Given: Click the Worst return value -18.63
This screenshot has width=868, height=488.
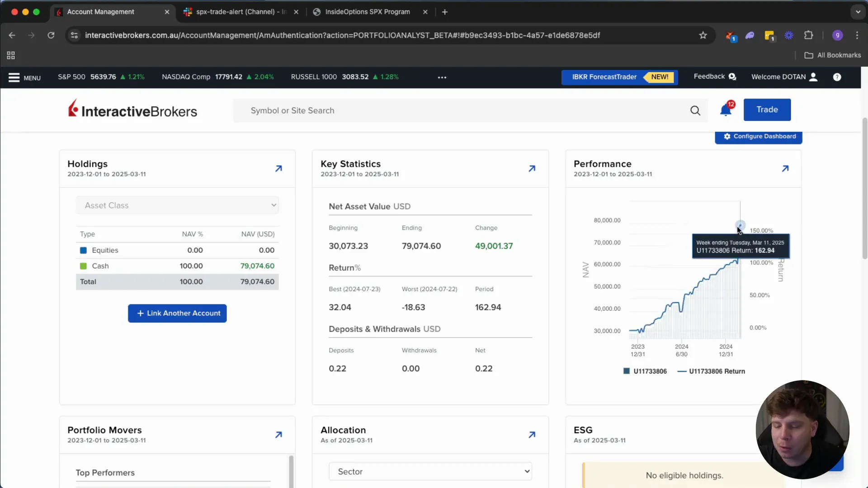Looking at the screenshot, I should [x=413, y=307].
